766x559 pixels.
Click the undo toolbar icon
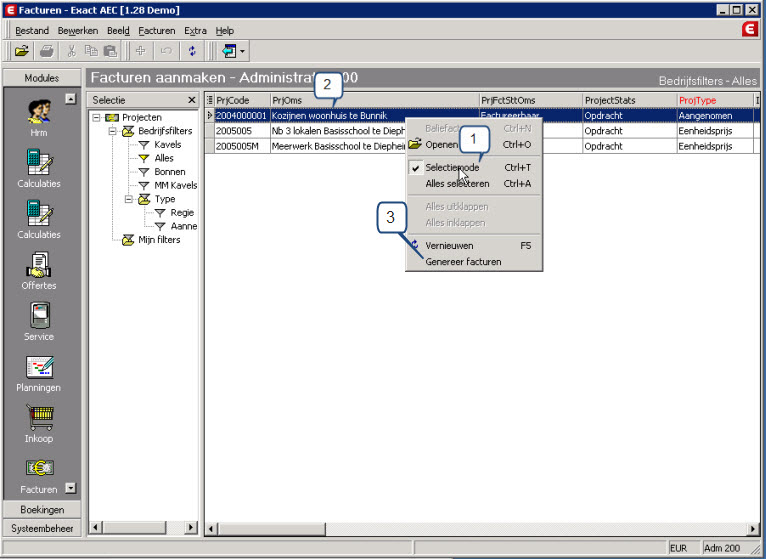point(166,51)
